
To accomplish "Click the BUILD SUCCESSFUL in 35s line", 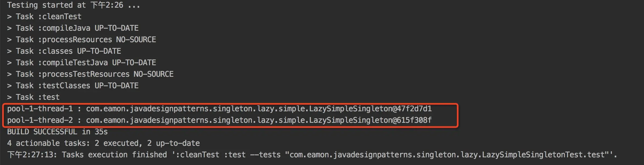I will tap(57, 132).
